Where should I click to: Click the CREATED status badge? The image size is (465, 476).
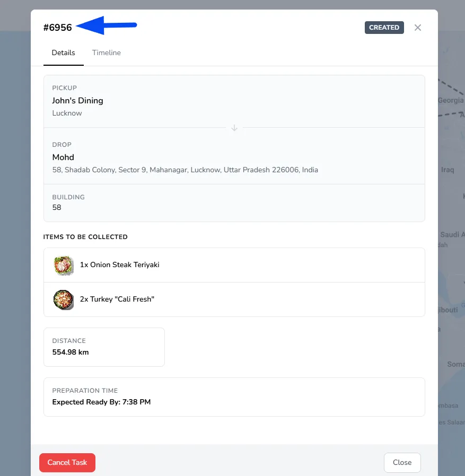(x=384, y=28)
